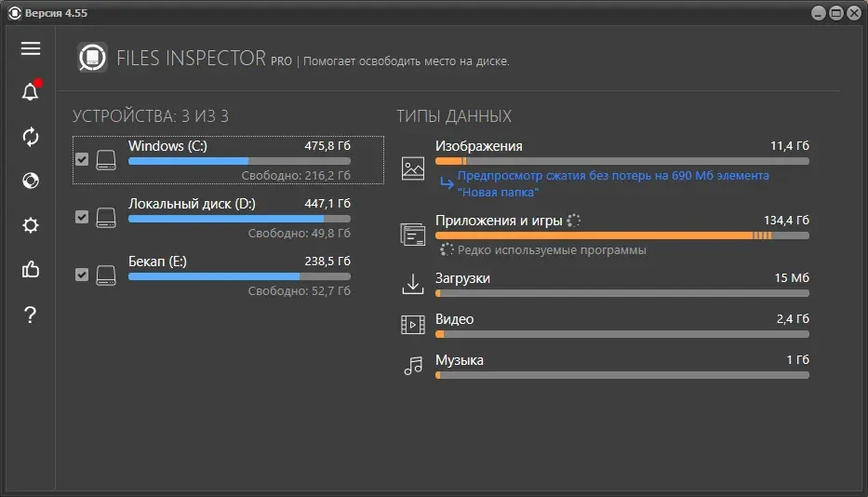
Task: Click the arrow icon beside compression link
Action: 447,182
